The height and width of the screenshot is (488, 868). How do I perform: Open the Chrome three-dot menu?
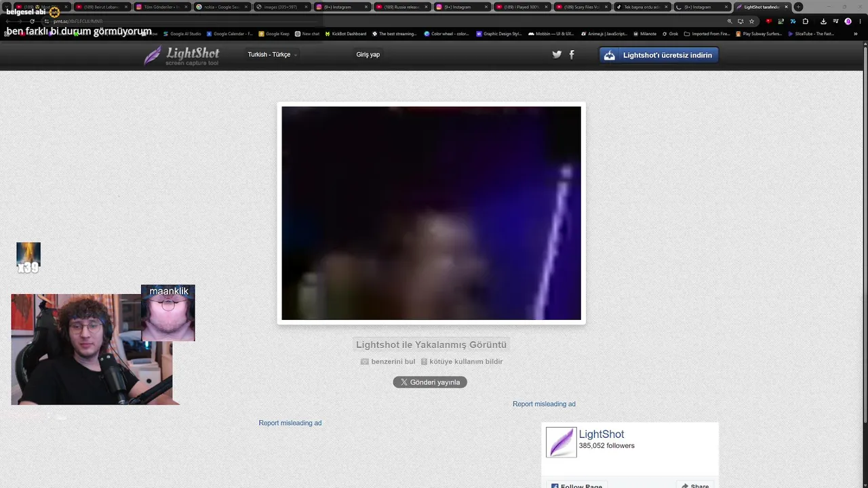pyautogui.click(x=860, y=21)
